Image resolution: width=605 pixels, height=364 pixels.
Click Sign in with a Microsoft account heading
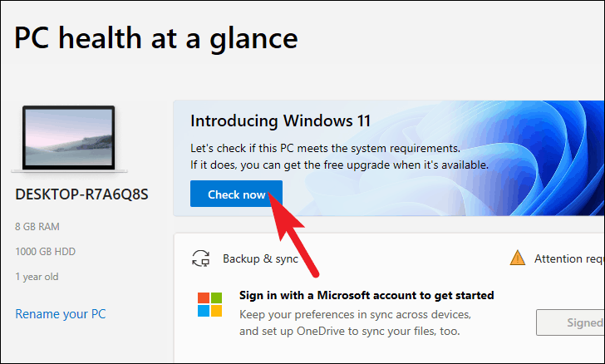pos(366,295)
